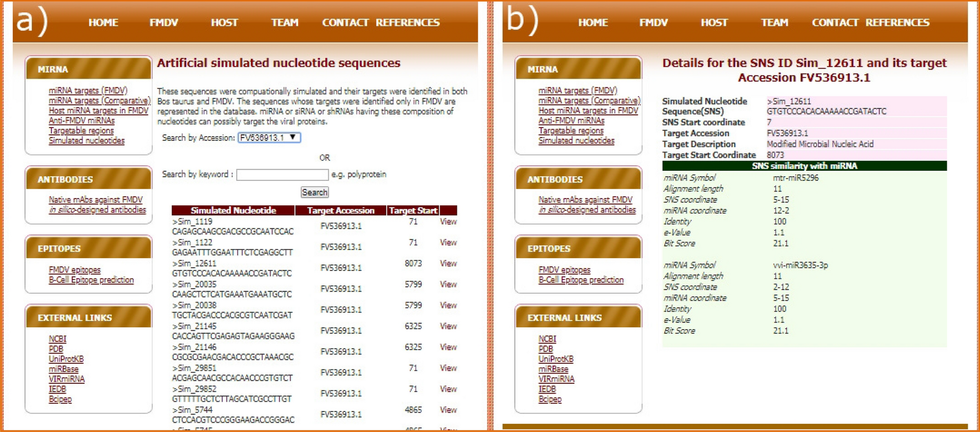Screen dimensions: 980x432
Task: Open HOME in the left page navigation
Action: coord(103,23)
